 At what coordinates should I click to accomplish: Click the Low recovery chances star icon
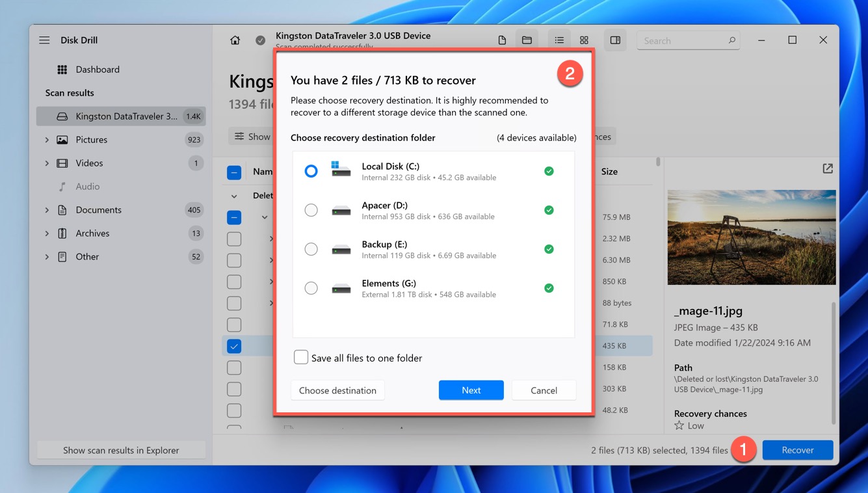tap(679, 425)
